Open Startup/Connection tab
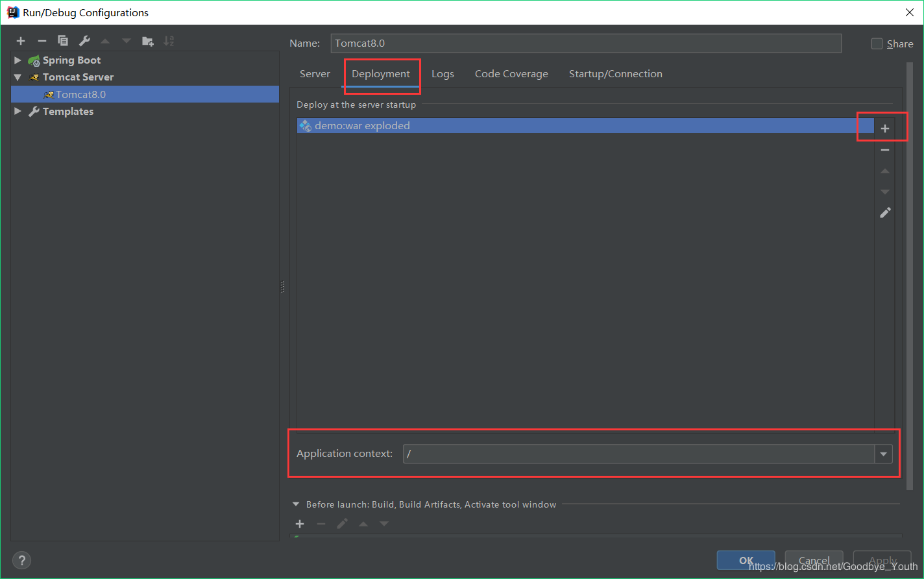This screenshot has width=924, height=579. point(616,74)
